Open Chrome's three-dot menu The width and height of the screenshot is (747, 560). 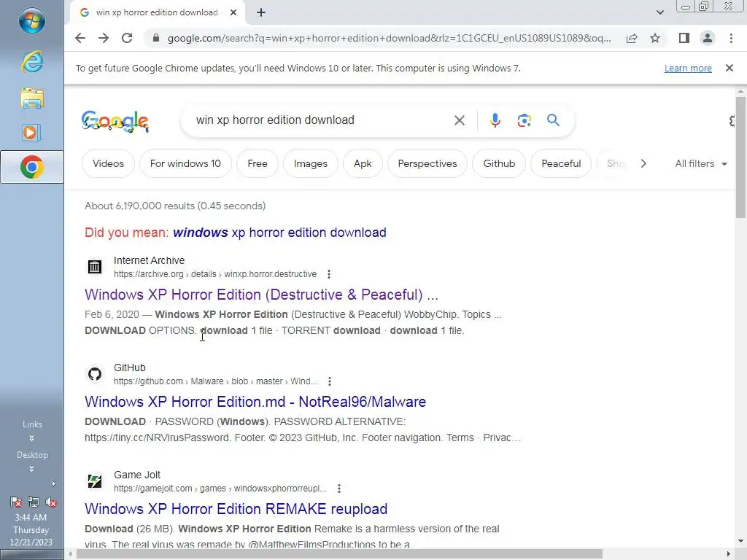point(731,38)
